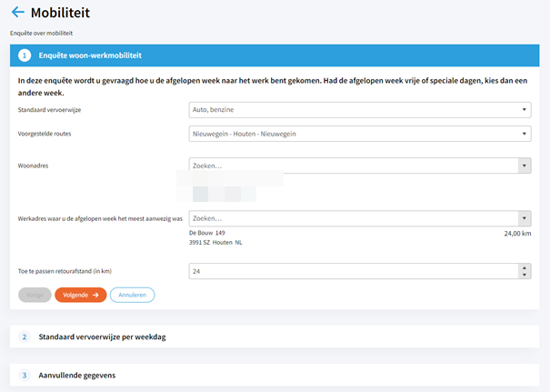Click the step 1 number circle
This screenshot has height=392, width=550.
pyautogui.click(x=25, y=55)
